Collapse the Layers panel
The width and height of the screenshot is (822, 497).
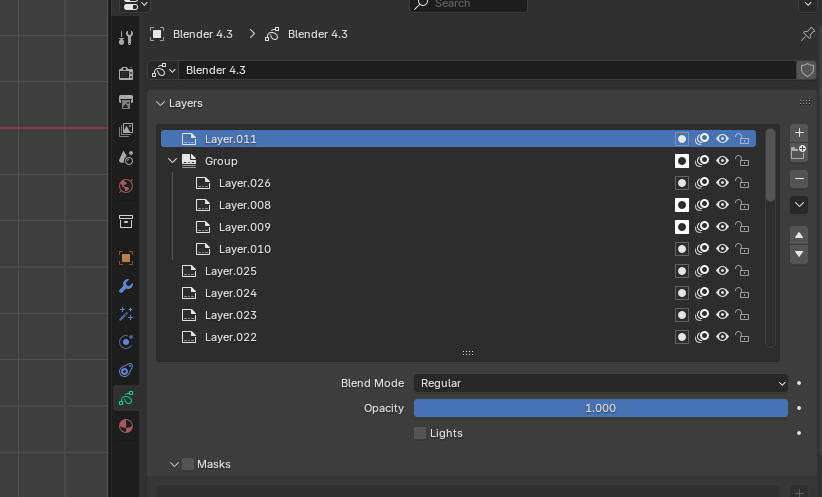pyautogui.click(x=160, y=103)
